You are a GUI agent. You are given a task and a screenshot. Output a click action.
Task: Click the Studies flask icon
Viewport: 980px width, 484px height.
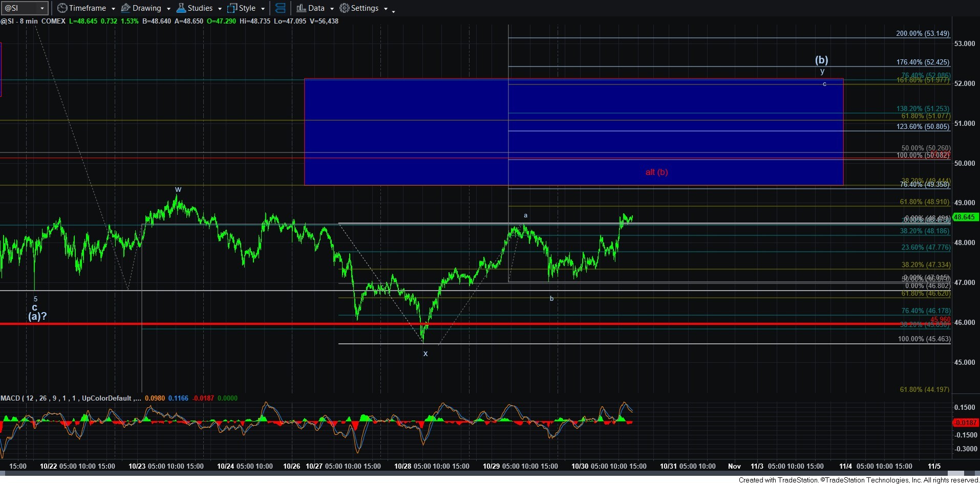(181, 8)
